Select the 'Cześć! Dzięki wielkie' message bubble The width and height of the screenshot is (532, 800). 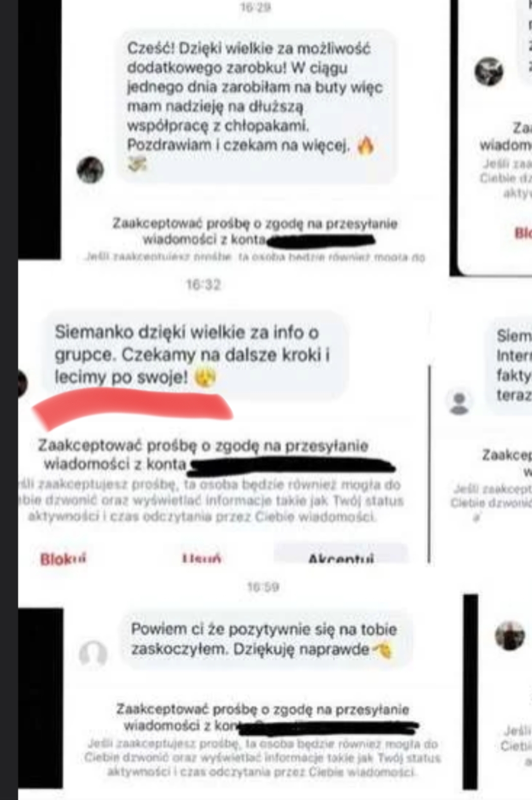coord(256,106)
